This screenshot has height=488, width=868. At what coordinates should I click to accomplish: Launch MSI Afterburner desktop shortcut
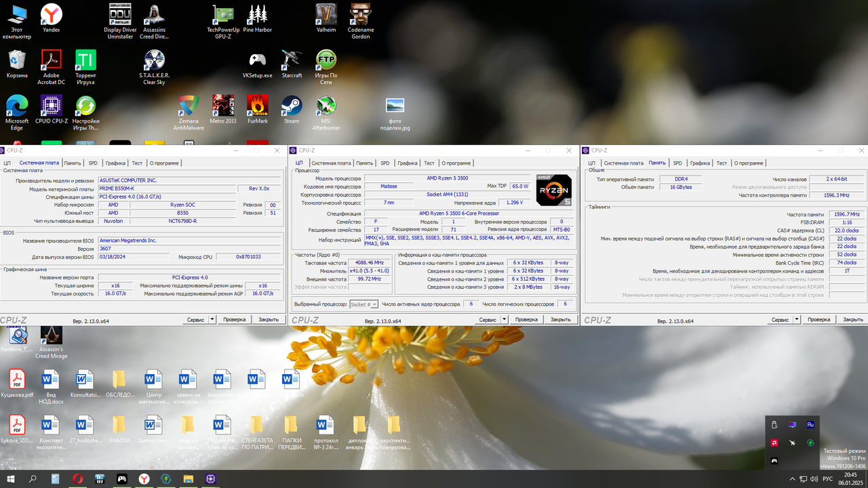(x=326, y=112)
